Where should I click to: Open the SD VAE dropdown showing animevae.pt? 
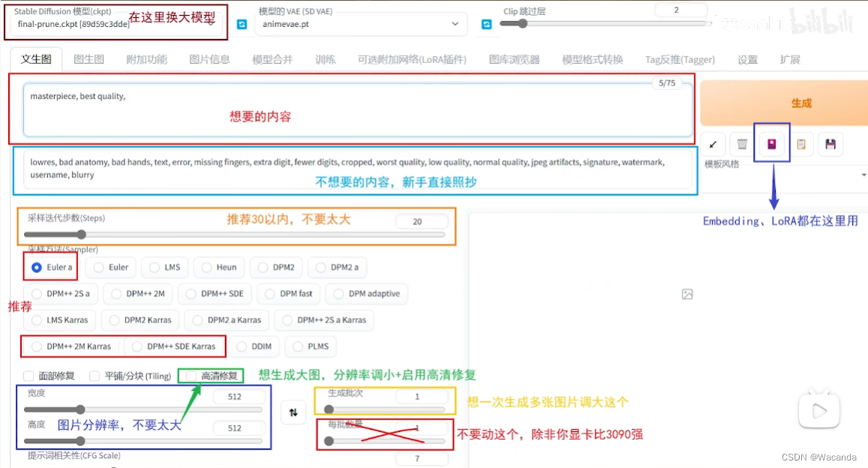click(x=360, y=24)
